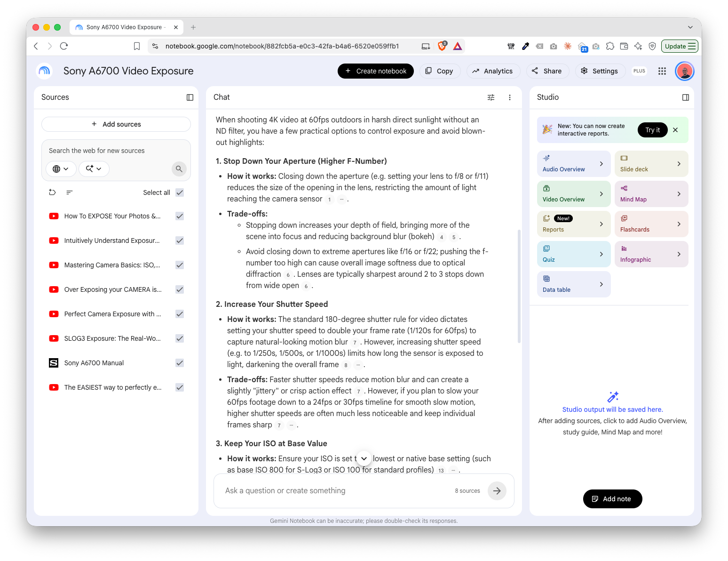Image resolution: width=728 pixels, height=561 pixels.
Task: Uncheck 'The EASIEST way to perfectly' source
Action: (180, 387)
